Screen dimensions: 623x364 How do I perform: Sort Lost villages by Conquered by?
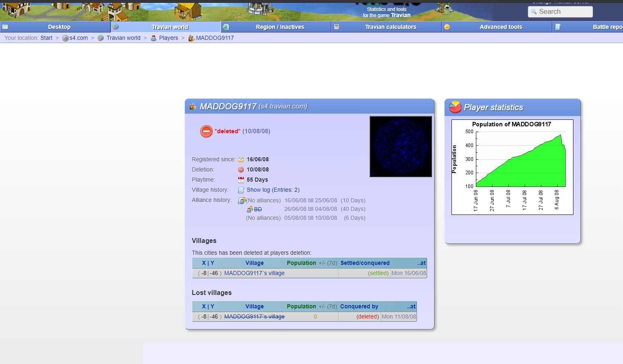pyautogui.click(x=359, y=306)
